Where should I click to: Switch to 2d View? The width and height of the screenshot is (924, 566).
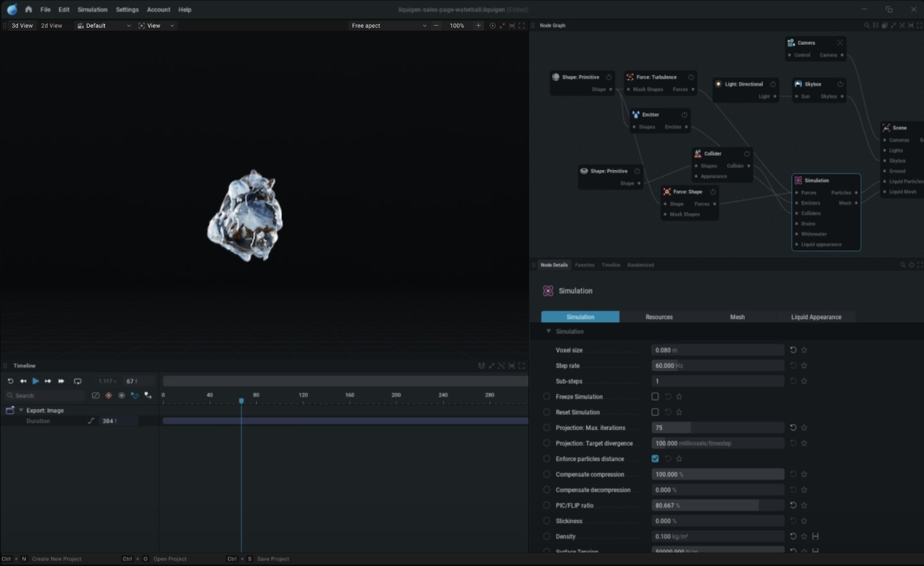click(51, 26)
